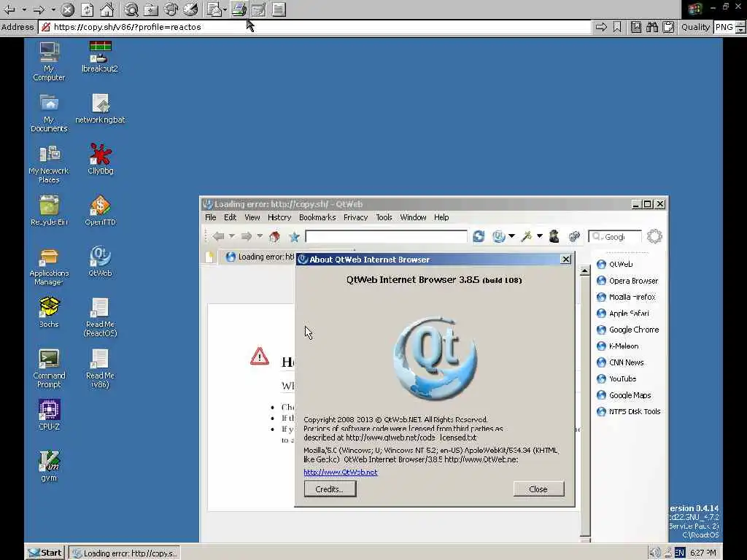This screenshot has width=747, height=560.
Task: Open YouTube bookmark in sidebar
Action: (x=616, y=379)
